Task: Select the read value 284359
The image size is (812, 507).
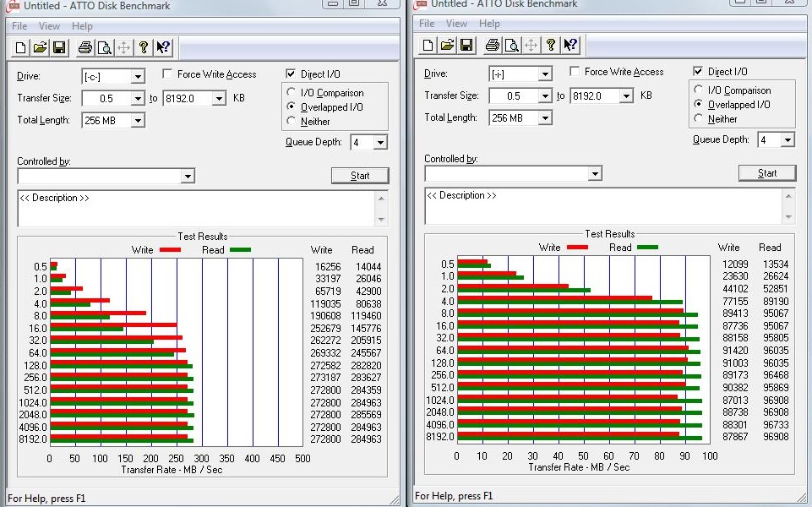Action: point(366,390)
